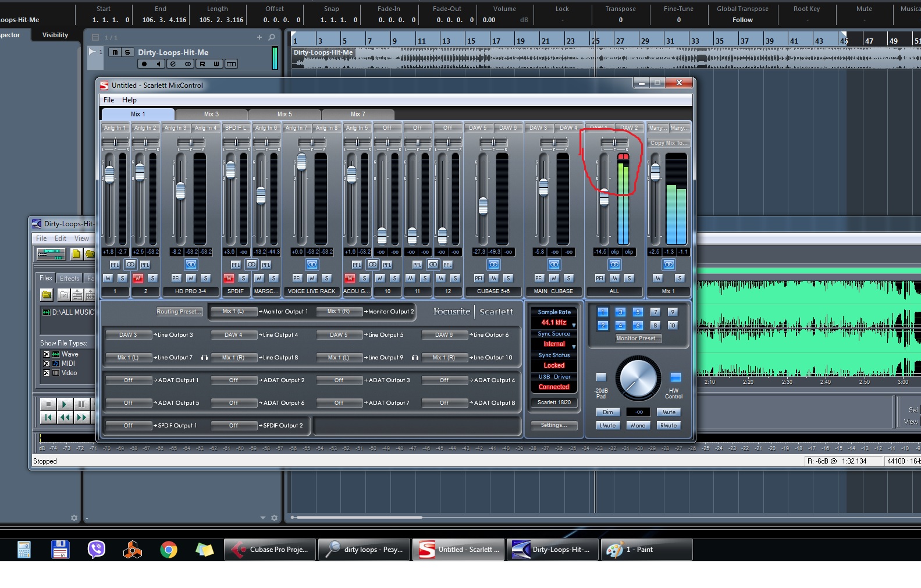Click the search icon in Cubase track list
This screenshot has height=588, width=921.
click(x=272, y=37)
